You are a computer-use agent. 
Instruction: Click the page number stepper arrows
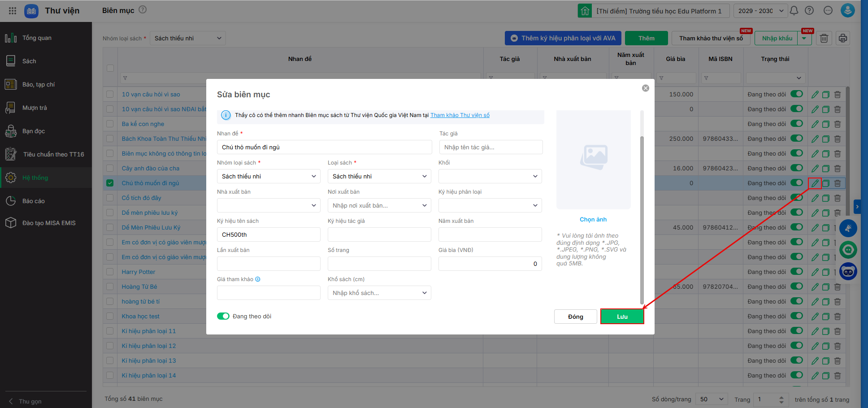(x=781, y=399)
